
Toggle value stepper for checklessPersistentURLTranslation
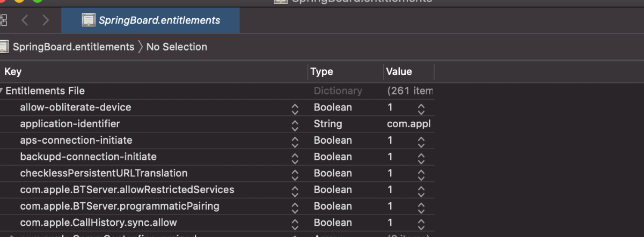(421, 175)
